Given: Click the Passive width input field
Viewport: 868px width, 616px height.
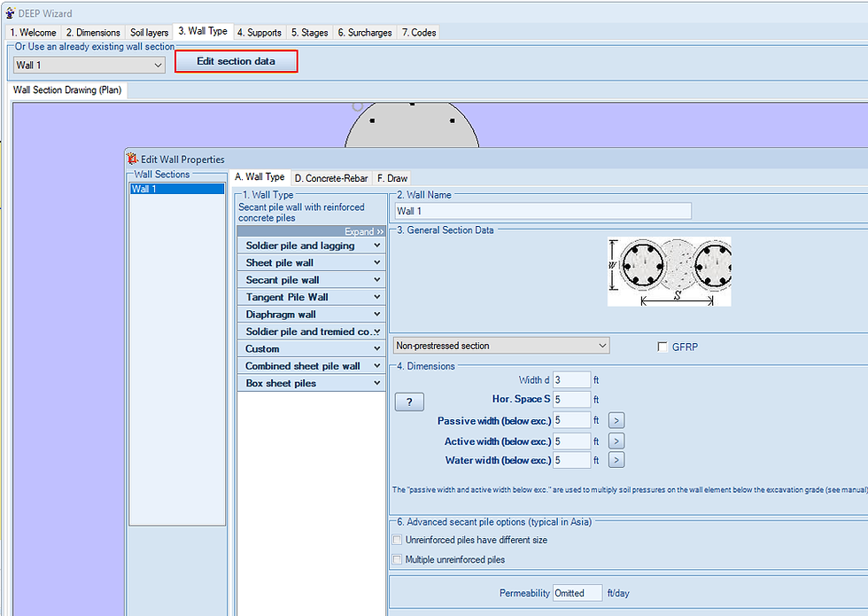Looking at the screenshot, I should pyautogui.click(x=571, y=420).
